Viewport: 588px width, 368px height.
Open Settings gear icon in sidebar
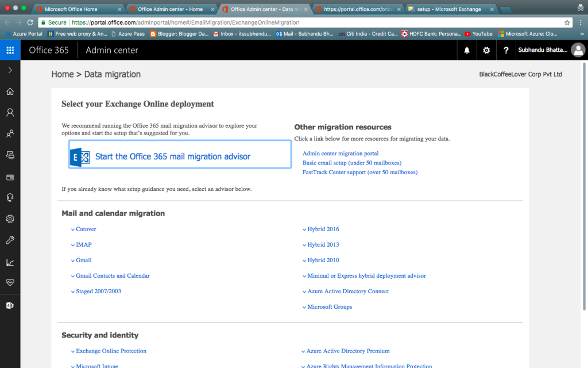[x=10, y=218]
